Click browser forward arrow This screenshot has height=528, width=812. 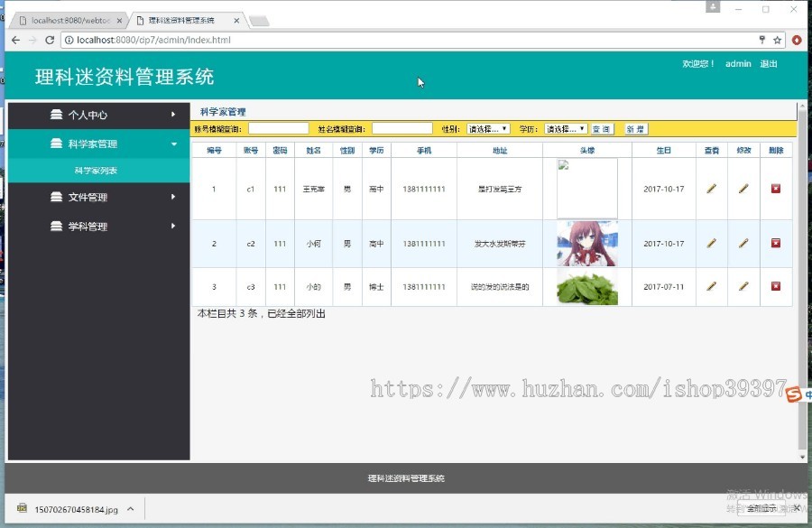[32, 40]
